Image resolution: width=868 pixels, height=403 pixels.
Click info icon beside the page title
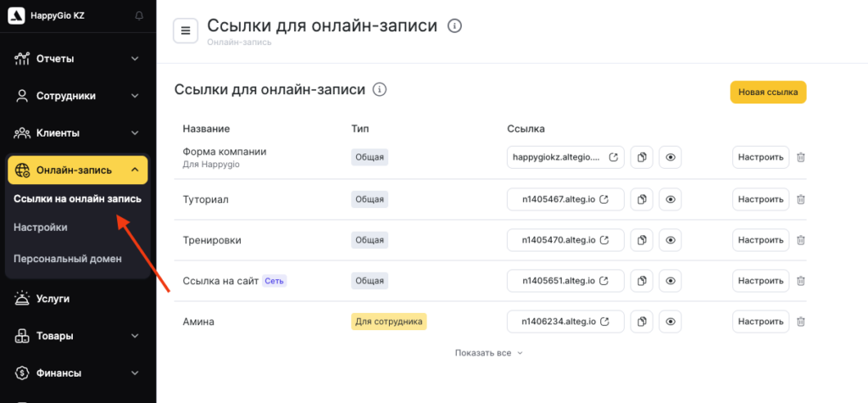454,26
